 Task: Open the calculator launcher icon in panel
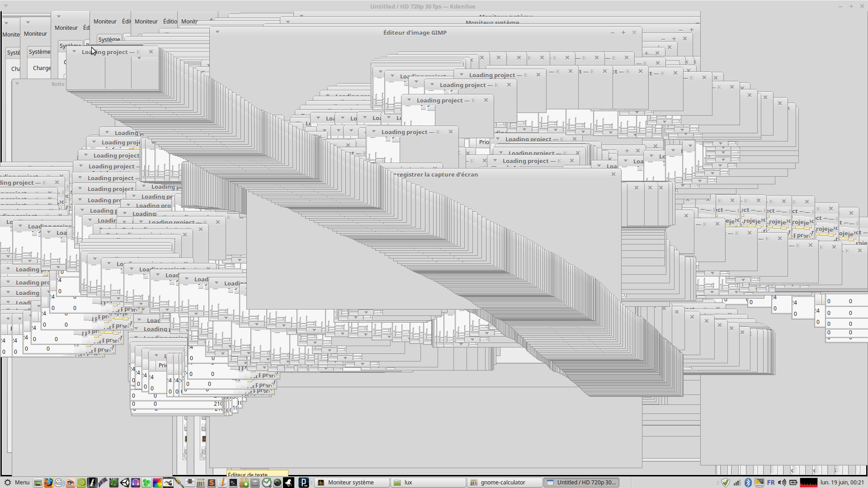[x=200, y=483]
